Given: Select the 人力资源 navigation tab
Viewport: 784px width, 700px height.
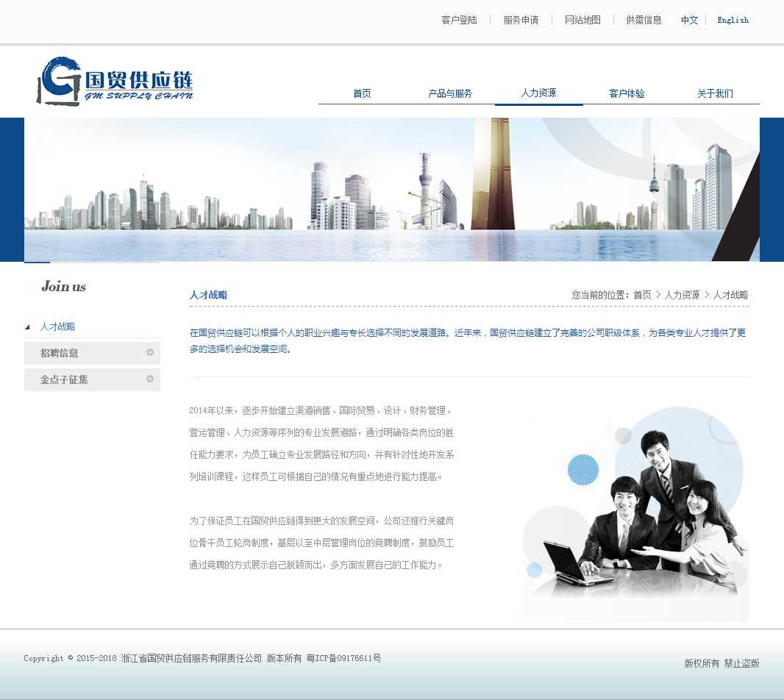Looking at the screenshot, I should tap(538, 93).
